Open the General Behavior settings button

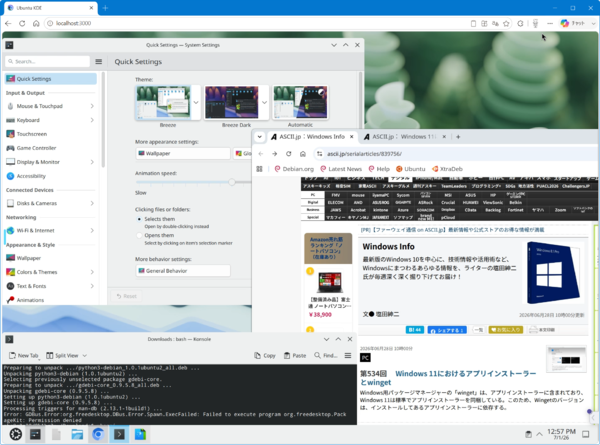183,271
